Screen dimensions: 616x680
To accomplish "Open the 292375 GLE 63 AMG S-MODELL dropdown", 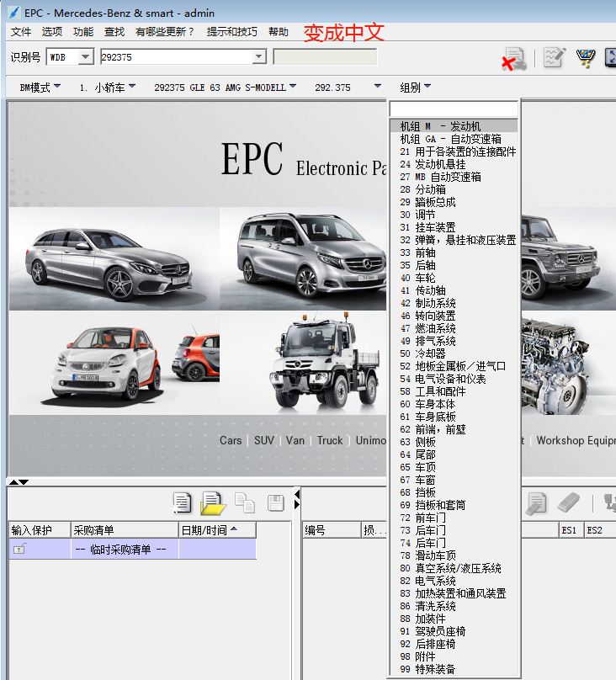I will tap(226, 88).
